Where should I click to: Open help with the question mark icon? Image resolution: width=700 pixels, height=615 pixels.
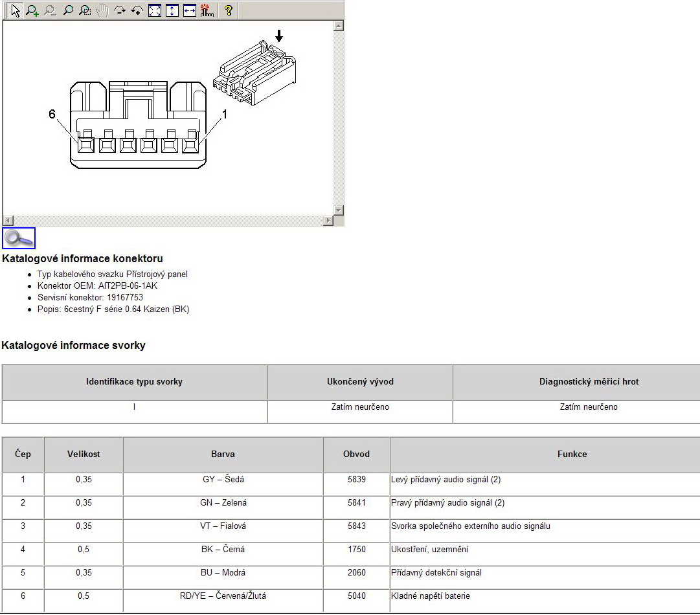click(x=228, y=10)
